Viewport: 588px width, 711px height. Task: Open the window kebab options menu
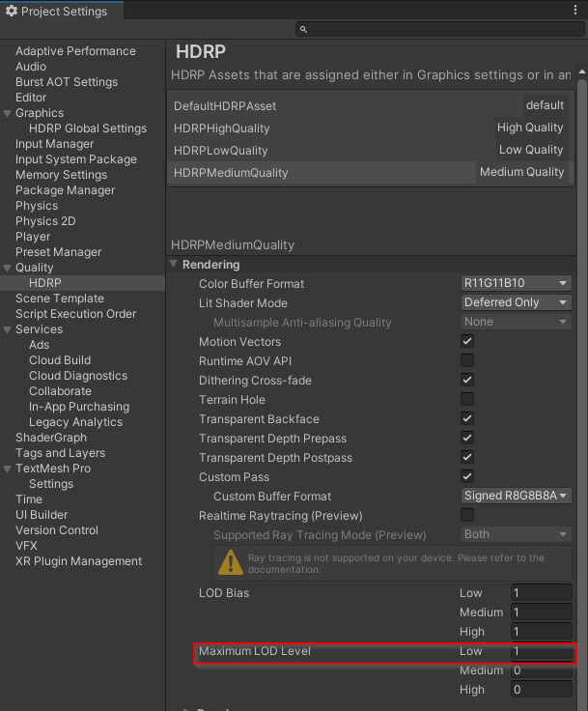pos(575,11)
